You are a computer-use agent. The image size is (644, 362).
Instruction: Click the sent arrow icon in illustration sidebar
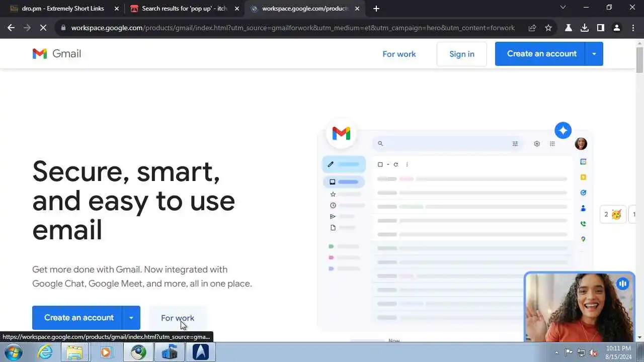point(333,217)
